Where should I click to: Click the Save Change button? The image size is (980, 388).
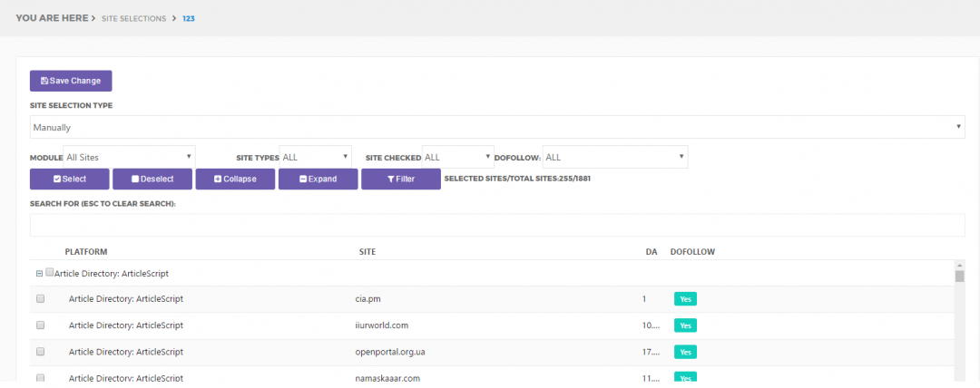click(x=71, y=81)
